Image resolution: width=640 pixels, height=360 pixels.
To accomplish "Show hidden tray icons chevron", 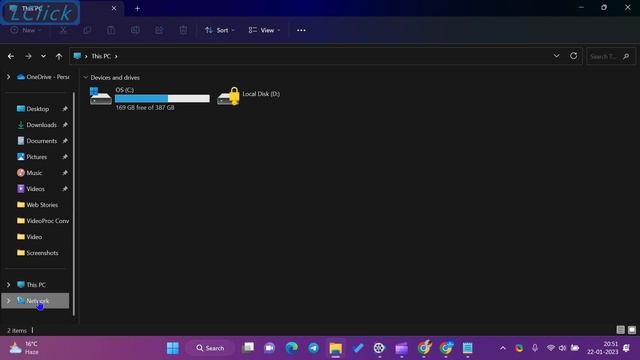I will click(503, 348).
